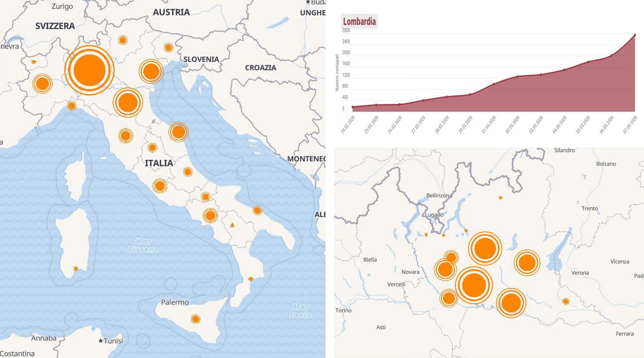Click the Mar Tirreno sea label
Screen dimensions: 644x358
click(143, 245)
